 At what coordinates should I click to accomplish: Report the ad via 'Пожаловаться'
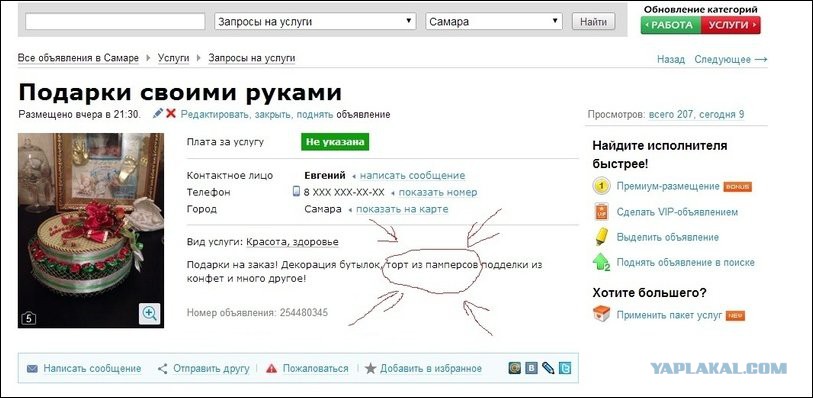(315, 369)
